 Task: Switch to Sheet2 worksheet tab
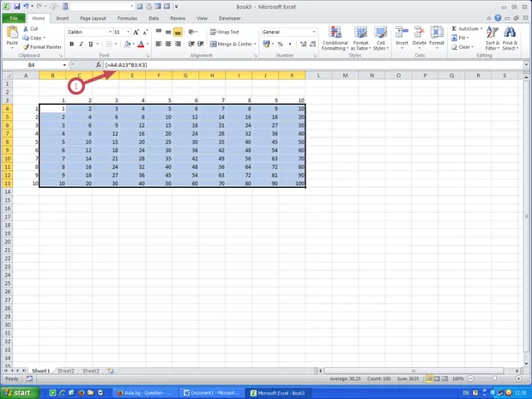click(66, 371)
